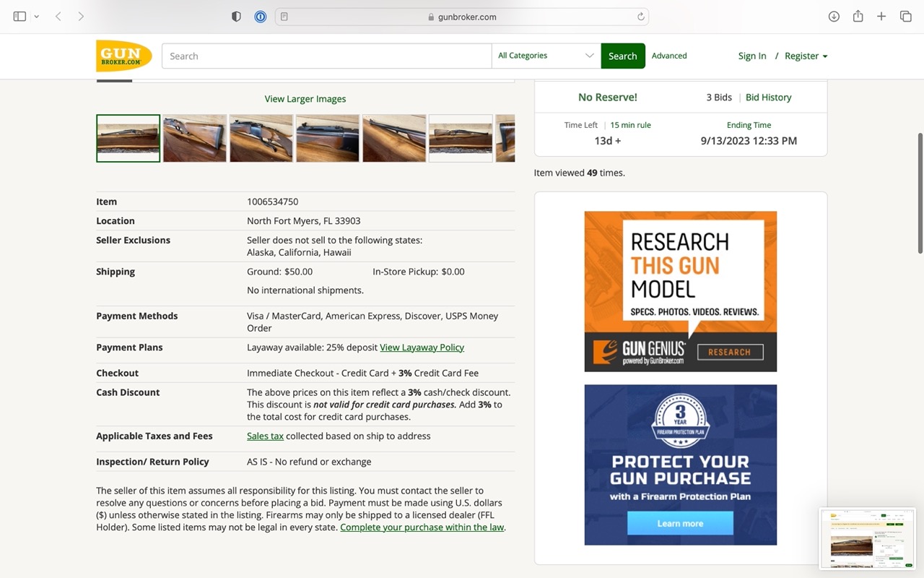Focus the site Search text field

point(326,56)
